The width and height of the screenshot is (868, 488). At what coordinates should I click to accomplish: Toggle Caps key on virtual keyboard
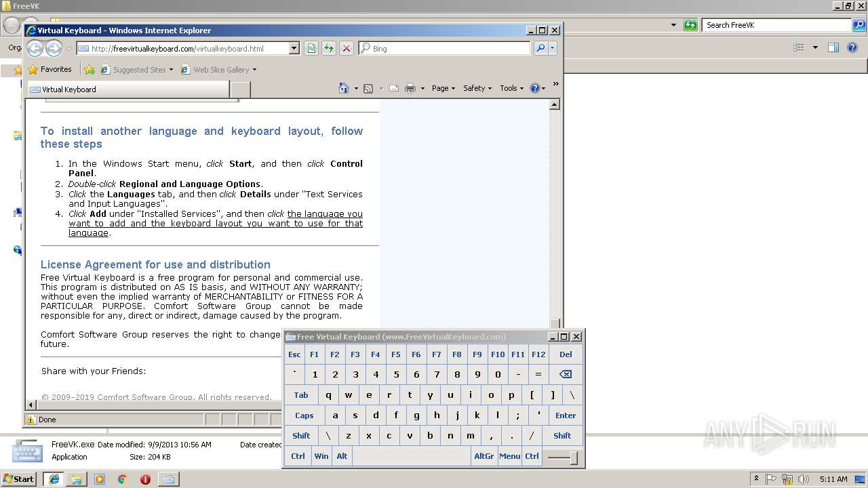tap(304, 415)
